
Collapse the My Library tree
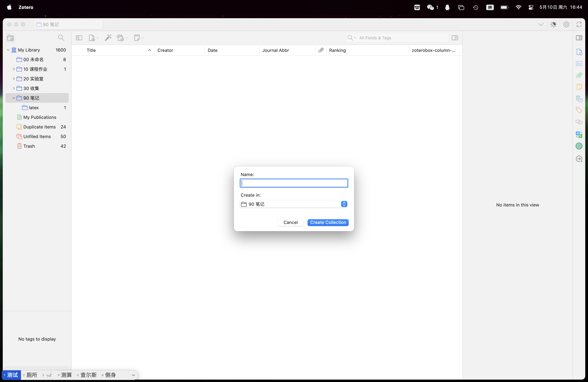[8, 50]
